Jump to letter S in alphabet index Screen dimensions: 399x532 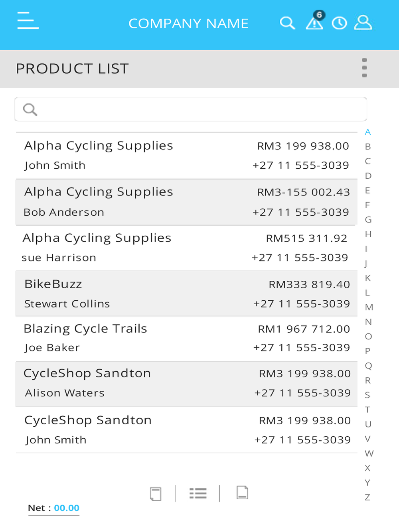click(367, 395)
